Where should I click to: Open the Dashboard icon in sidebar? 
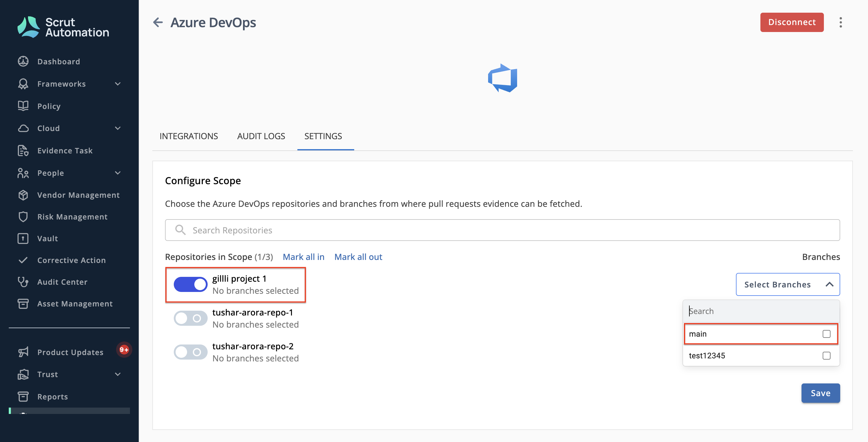click(x=23, y=61)
